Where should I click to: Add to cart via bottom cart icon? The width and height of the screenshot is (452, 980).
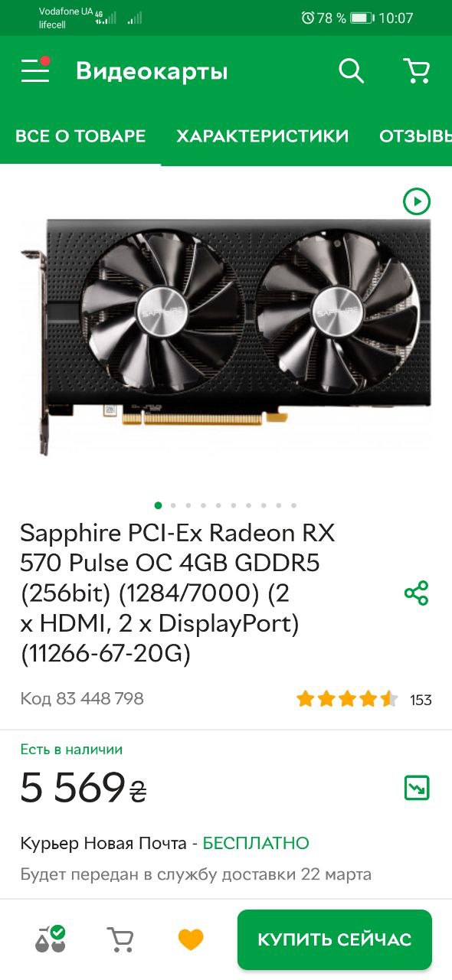coord(120,939)
